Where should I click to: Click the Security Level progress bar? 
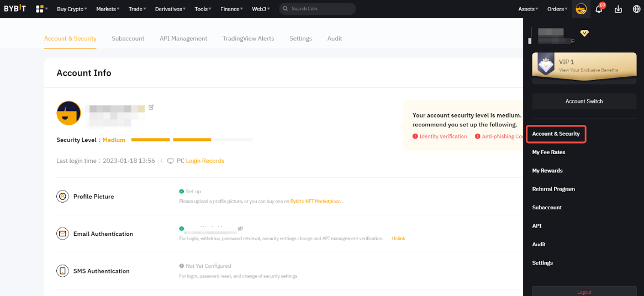(x=192, y=140)
